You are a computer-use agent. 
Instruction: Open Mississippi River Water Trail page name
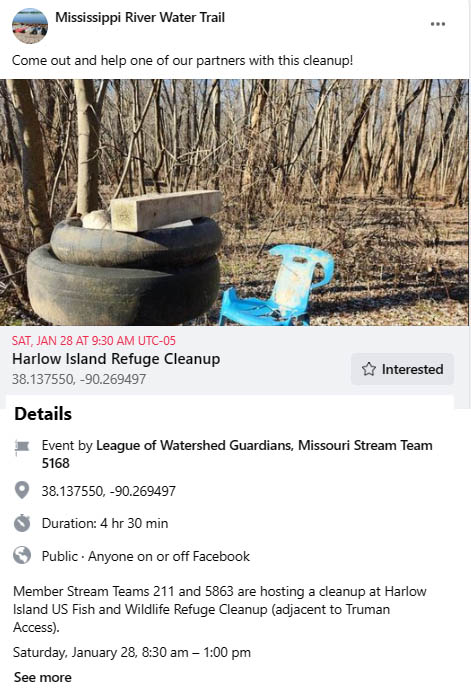click(x=140, y=18)
